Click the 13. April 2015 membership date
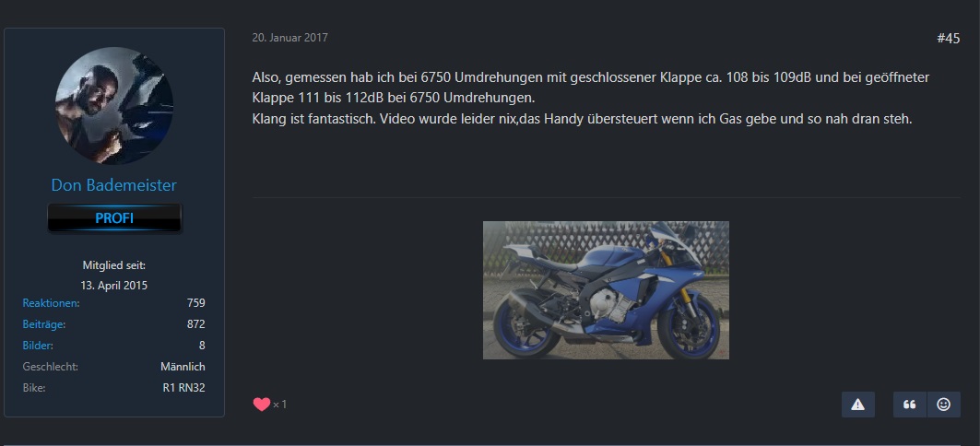Viewport: 980px width, 446px height. click(x=114, y=286)
